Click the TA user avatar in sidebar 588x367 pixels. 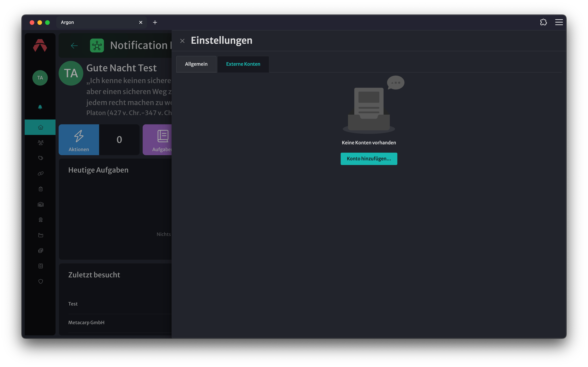40,78
